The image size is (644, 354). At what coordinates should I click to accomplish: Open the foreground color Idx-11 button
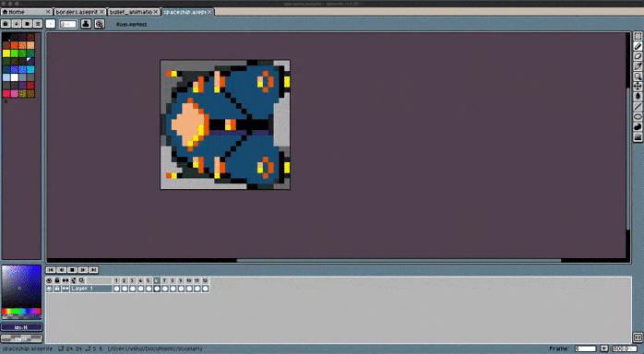click(x=21, y=327)
